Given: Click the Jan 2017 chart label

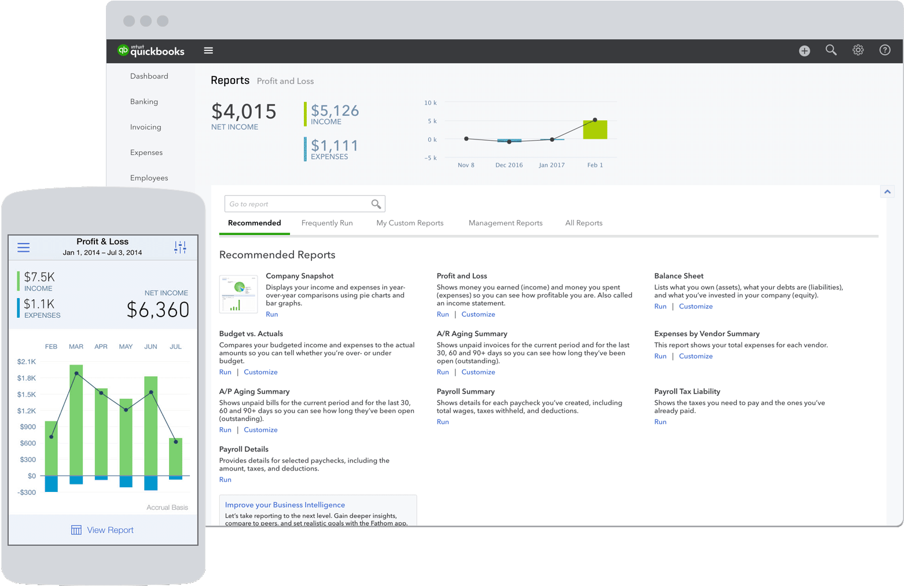Looking at the screenshot, I should click(x=552, y=165).
